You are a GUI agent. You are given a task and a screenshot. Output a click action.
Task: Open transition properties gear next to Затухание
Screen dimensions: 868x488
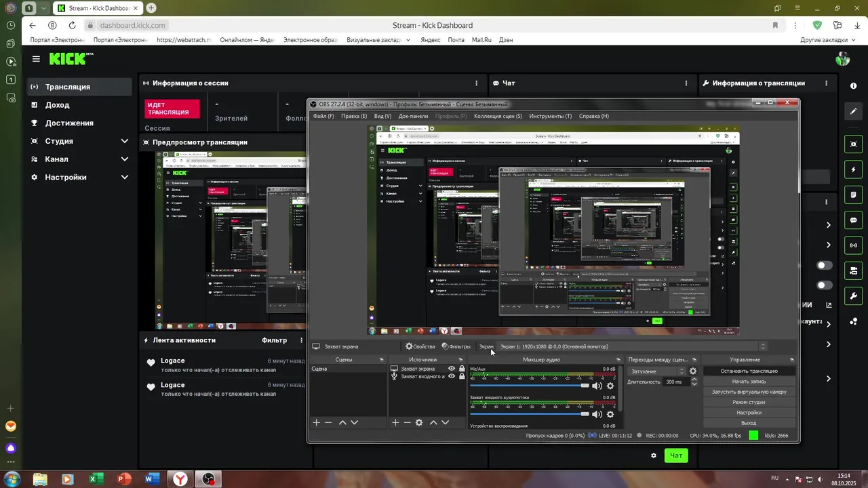coord(693,371)
